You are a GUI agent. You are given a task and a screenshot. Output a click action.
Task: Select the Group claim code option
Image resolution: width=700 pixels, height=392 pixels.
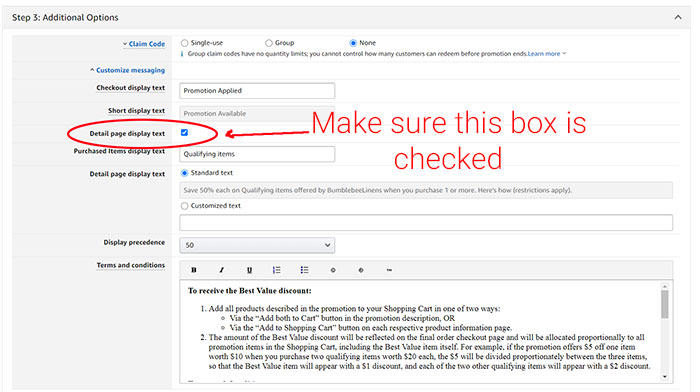click(269, 43)
